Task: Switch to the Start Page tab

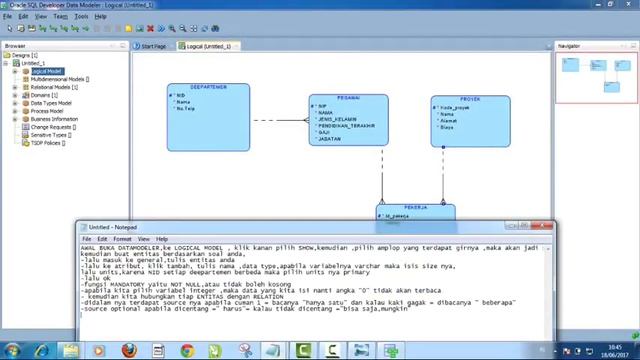Action: (150, 47)
